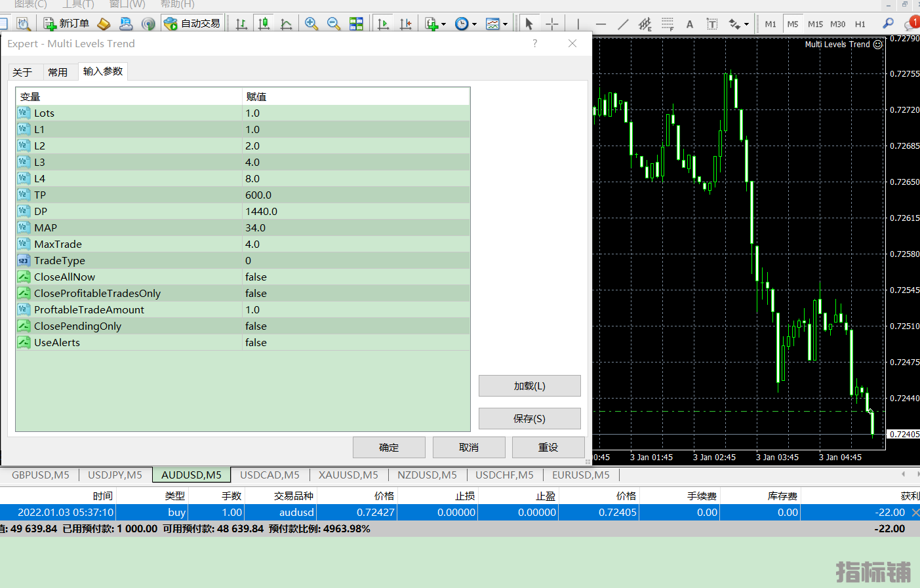Click the 保存(S) save button
Viewport: 920px width, 588px height.
pyautogui.click(x=530, y=419)
